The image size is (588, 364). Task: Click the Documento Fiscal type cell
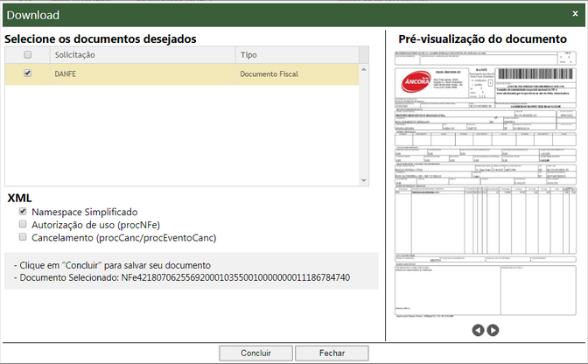269,74
